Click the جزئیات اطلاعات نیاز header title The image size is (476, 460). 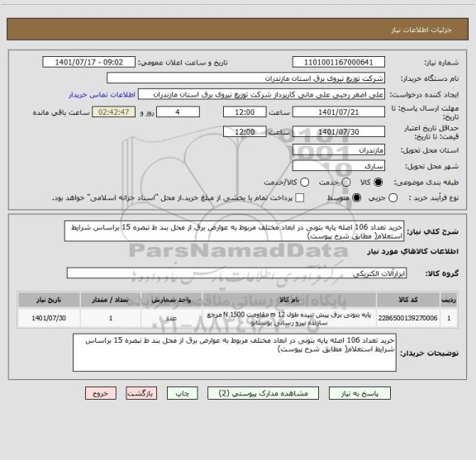pyautogui.click(x=421, y=30)
